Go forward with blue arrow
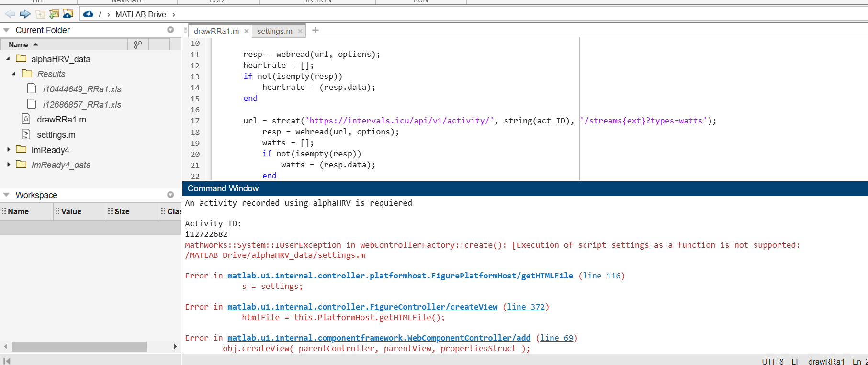Viewport: 868px width, 365px height. coord(25,14)
